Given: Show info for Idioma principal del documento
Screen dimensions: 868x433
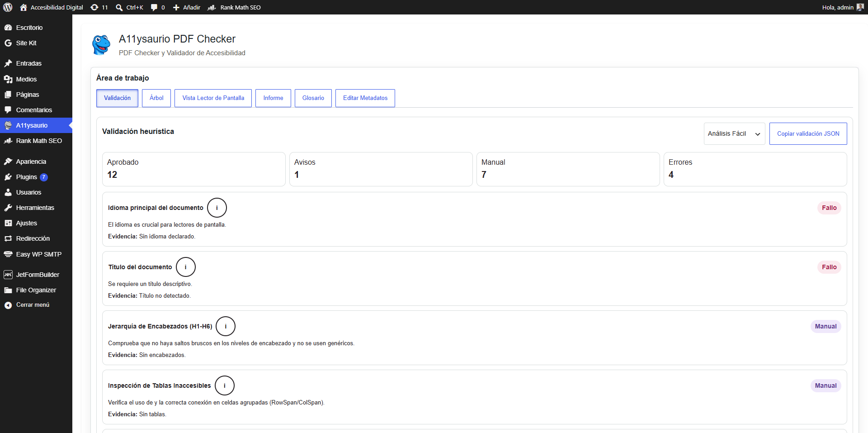Looking at the screenshot, I should point(217,208).
